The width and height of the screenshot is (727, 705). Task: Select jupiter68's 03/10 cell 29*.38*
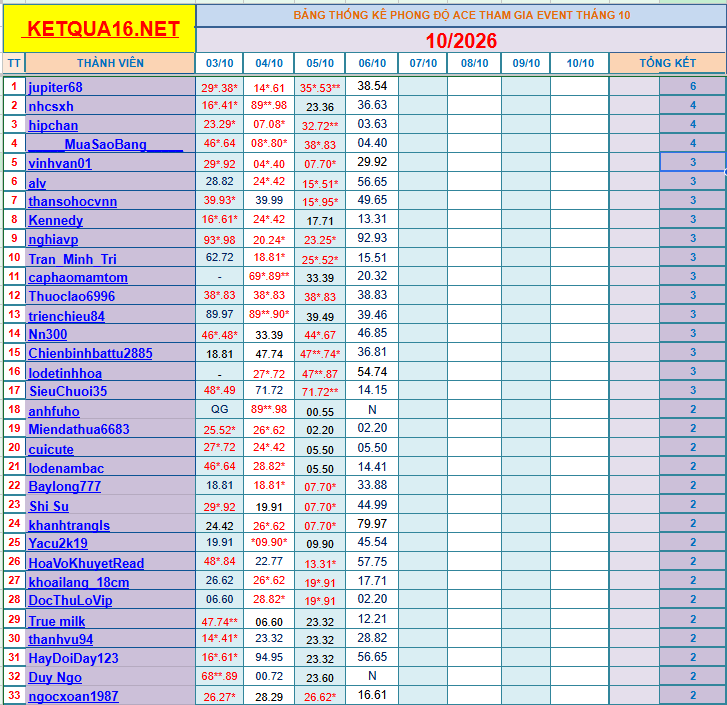point(219,87)
